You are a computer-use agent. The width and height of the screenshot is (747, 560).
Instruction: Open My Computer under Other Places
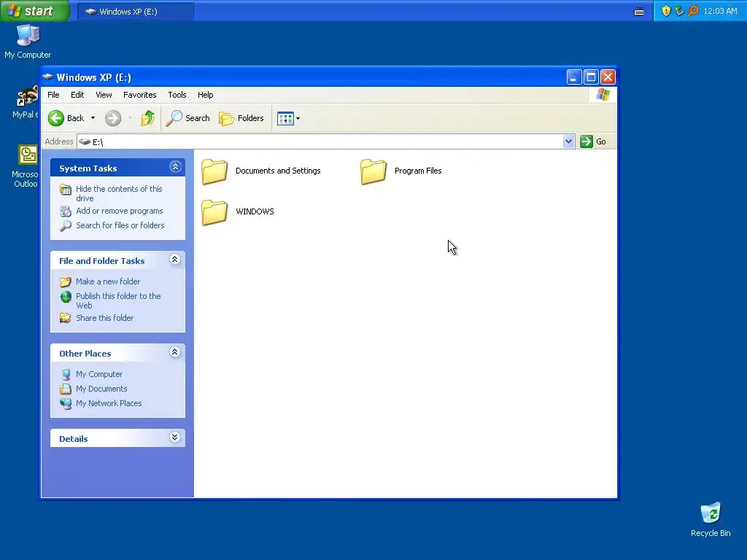tap(99, 374)
